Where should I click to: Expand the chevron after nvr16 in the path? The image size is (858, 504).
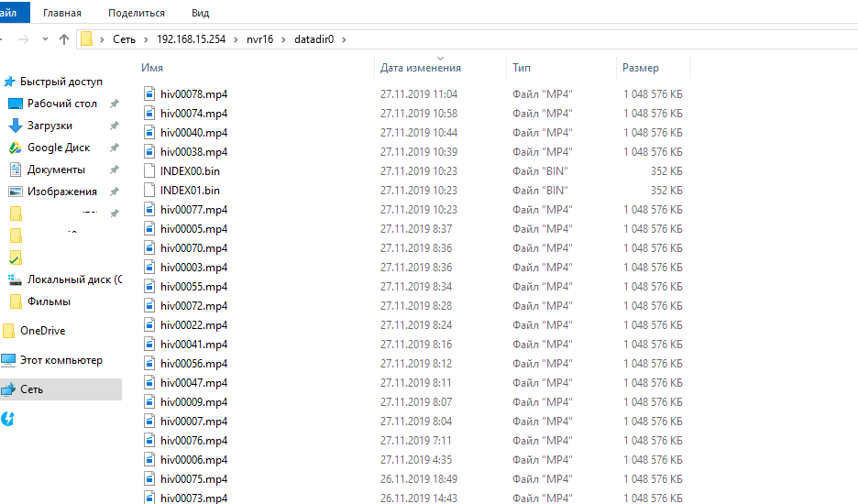[x=284, y=39]
